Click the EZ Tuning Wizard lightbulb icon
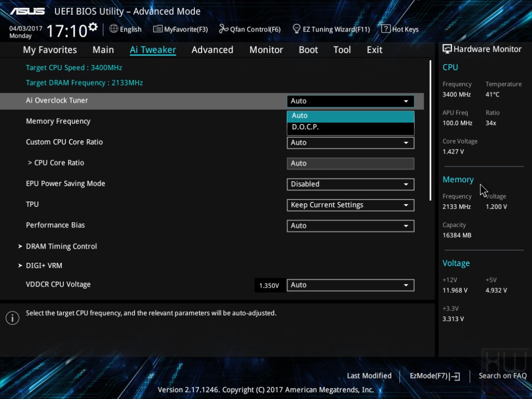 (296, 29)
